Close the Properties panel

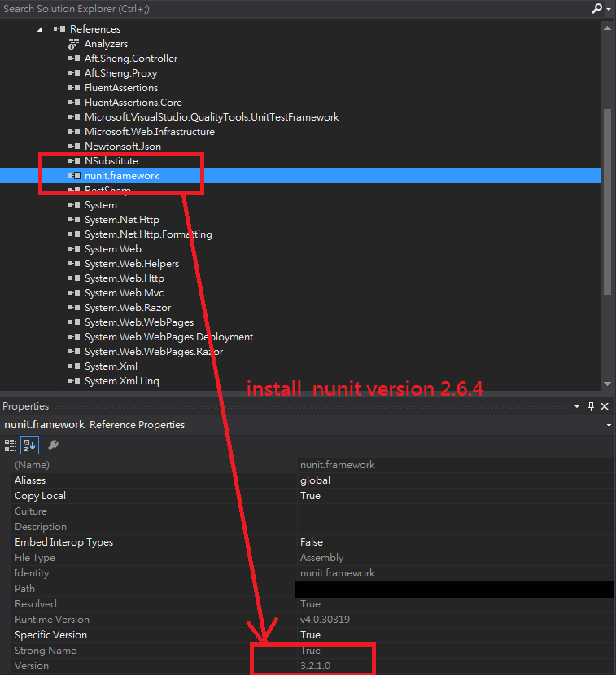click(x=605, y=406)
